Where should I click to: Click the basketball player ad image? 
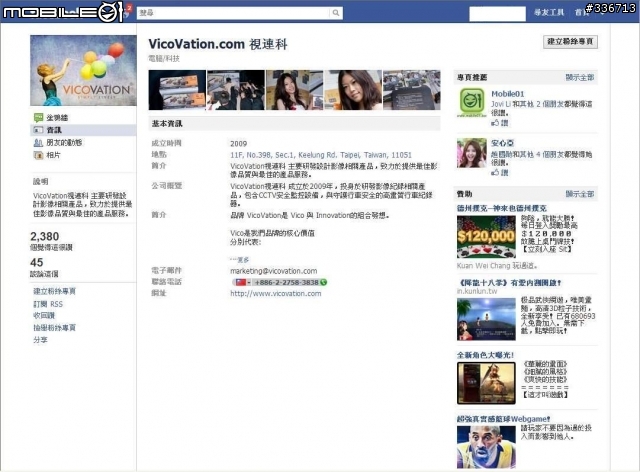point(486,447)
